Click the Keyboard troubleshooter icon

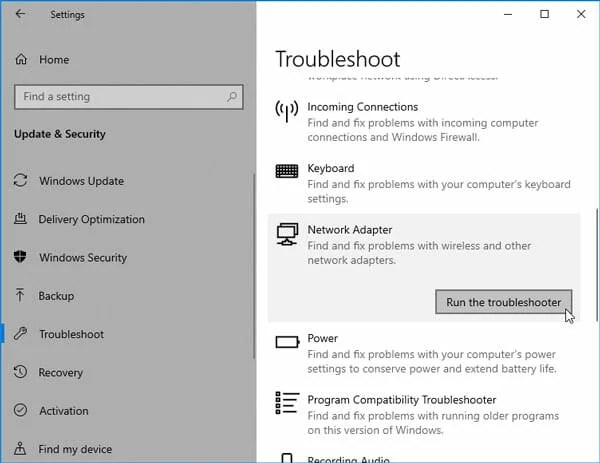(287, 171)
